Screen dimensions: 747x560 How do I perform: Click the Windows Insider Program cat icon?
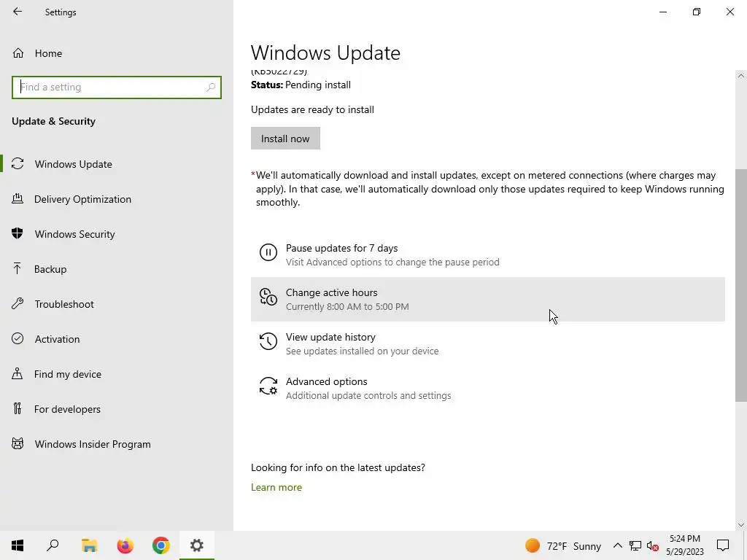pyautogui.click(x=18, y=444)
